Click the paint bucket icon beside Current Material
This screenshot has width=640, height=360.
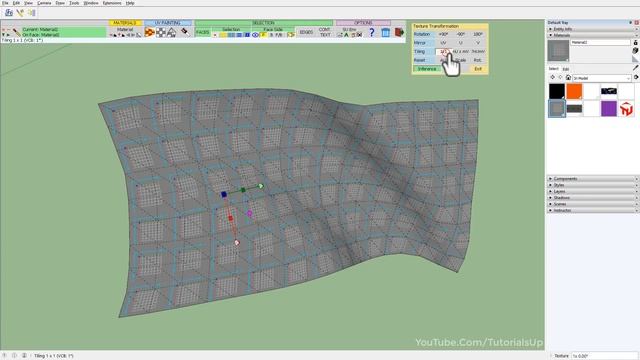[x=16, y=32]
